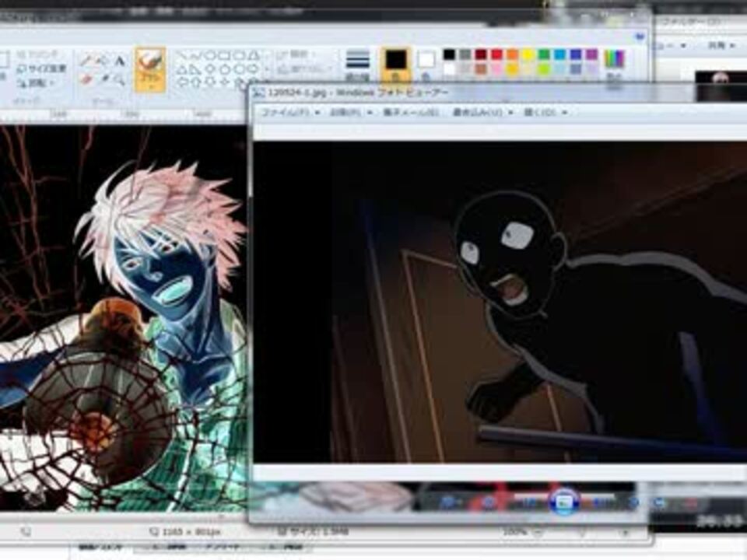Viewport: 747px width, 560px height.
Task: Select the Magnifier tool in Paint
Action: pos(119,79)
